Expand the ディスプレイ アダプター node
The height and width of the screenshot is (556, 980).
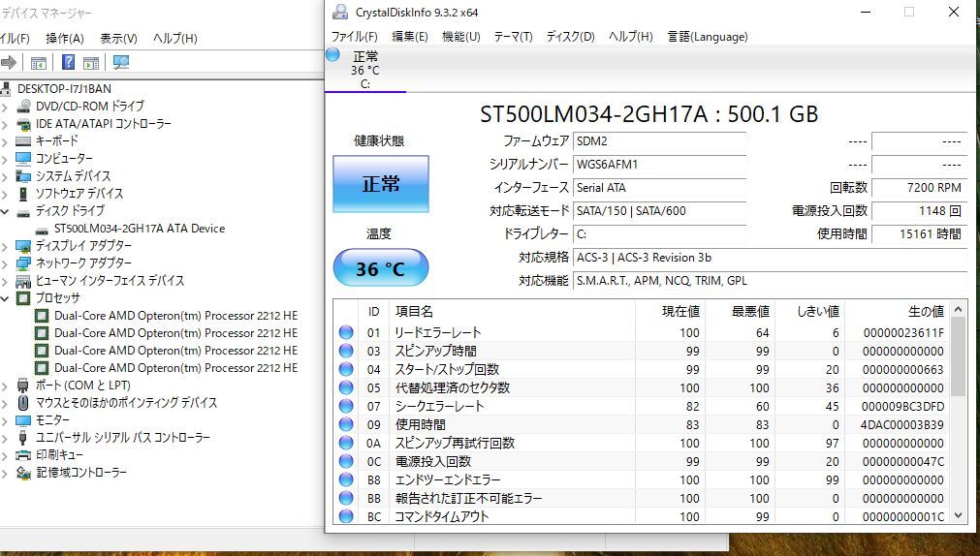pos(5,246)
